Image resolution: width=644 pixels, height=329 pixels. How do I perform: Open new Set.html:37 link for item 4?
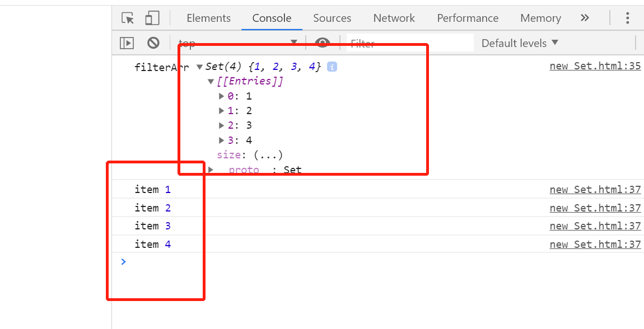click(x=595, y=244)
